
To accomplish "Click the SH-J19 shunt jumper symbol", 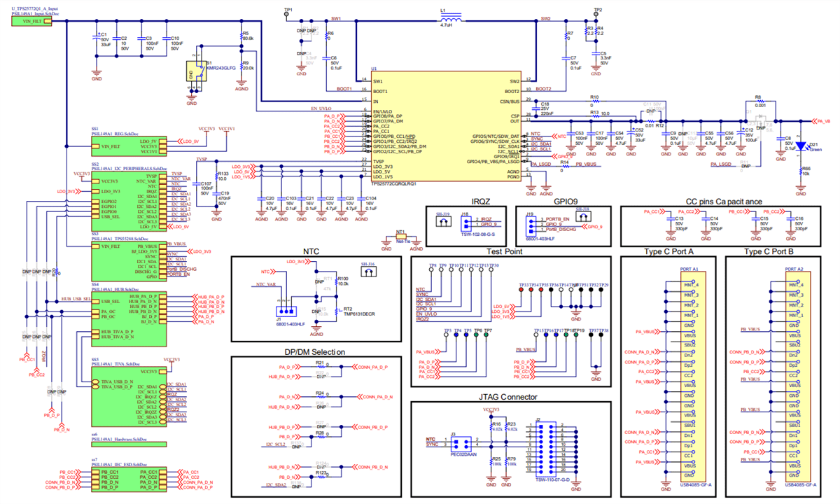I will click(x=442, y=220).
